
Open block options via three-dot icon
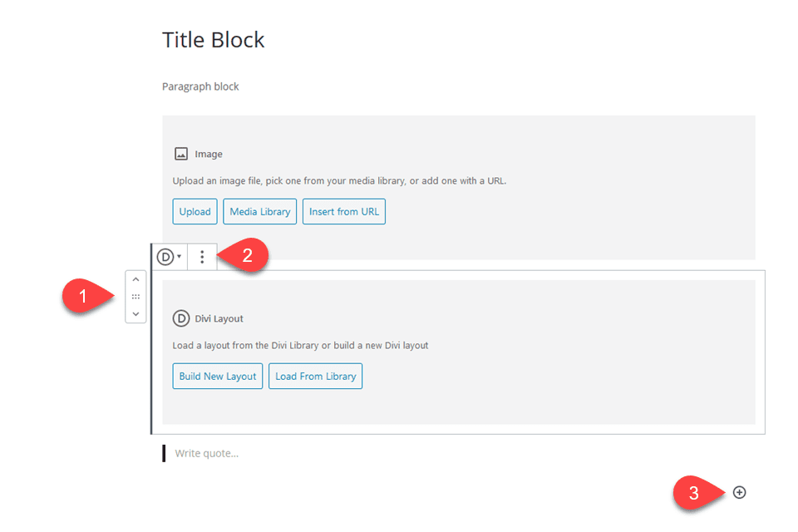click(x=202, y=256)
